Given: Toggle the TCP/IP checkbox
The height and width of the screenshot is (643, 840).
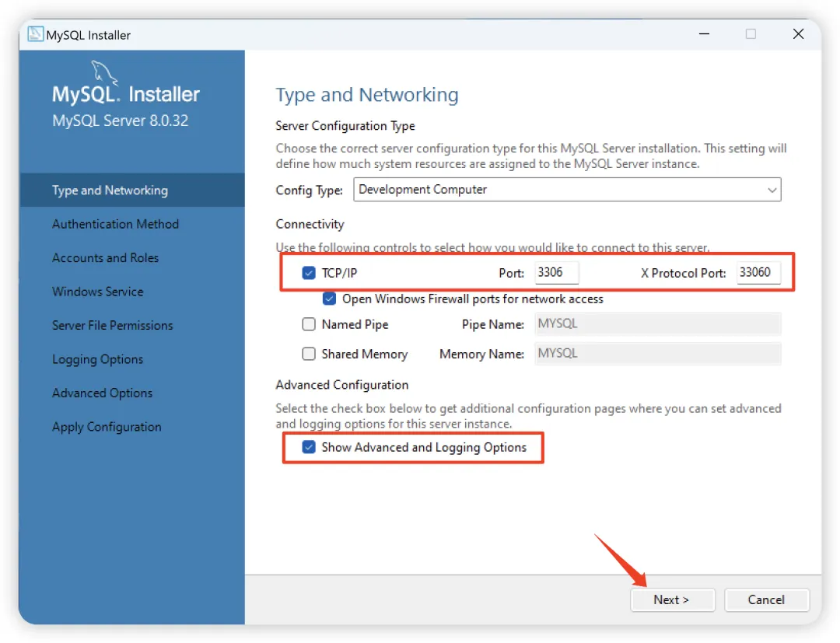Looking at the screenshot, I should 309,273.
